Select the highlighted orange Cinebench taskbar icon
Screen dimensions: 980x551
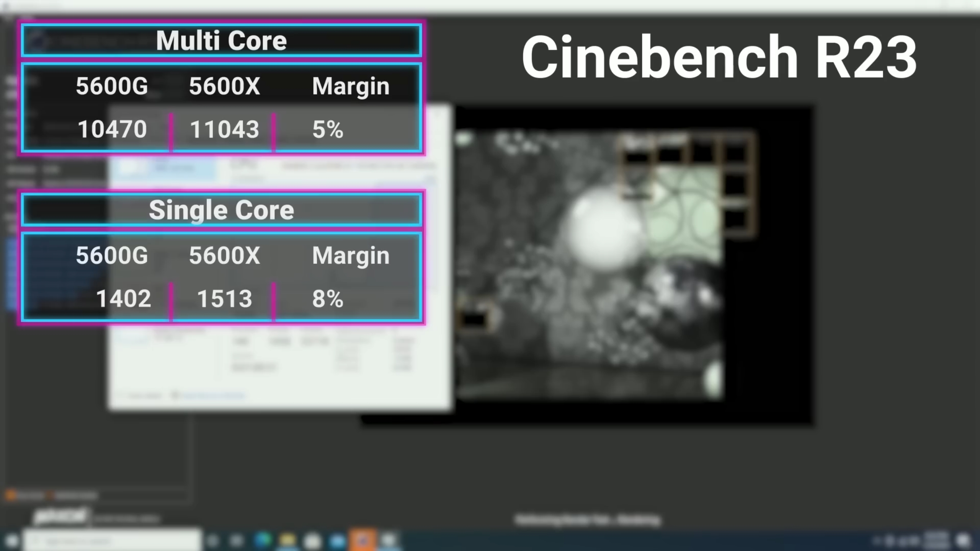(362, 540)
